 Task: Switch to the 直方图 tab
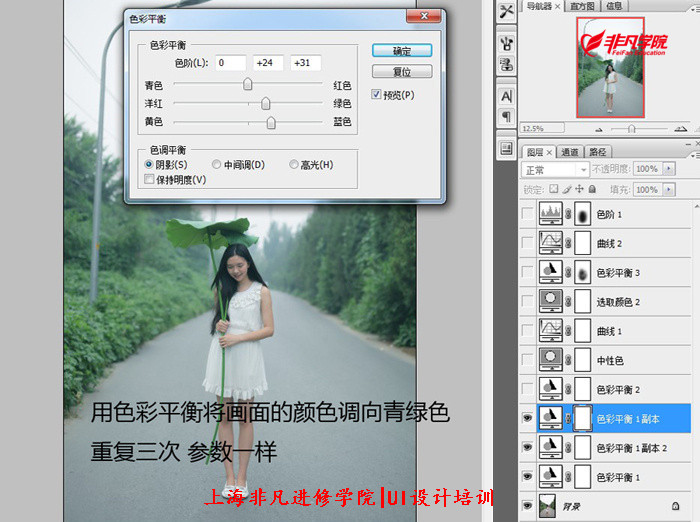coord(582,6)
